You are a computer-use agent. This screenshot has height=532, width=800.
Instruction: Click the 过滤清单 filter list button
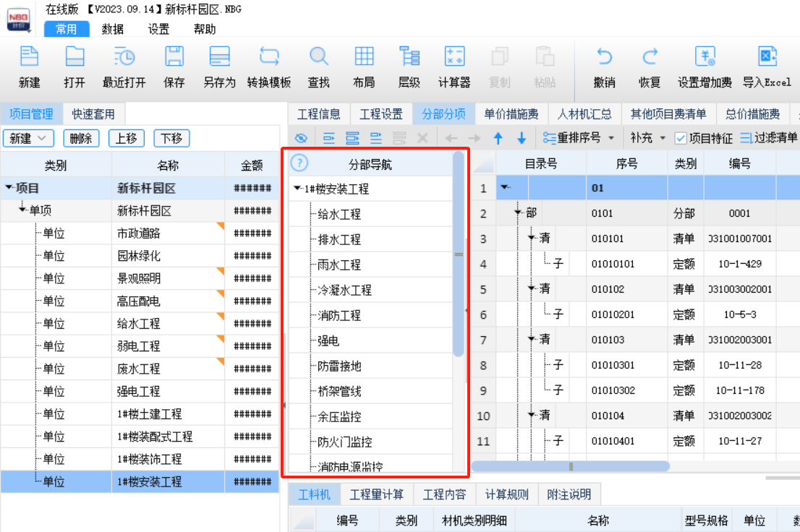770,138
